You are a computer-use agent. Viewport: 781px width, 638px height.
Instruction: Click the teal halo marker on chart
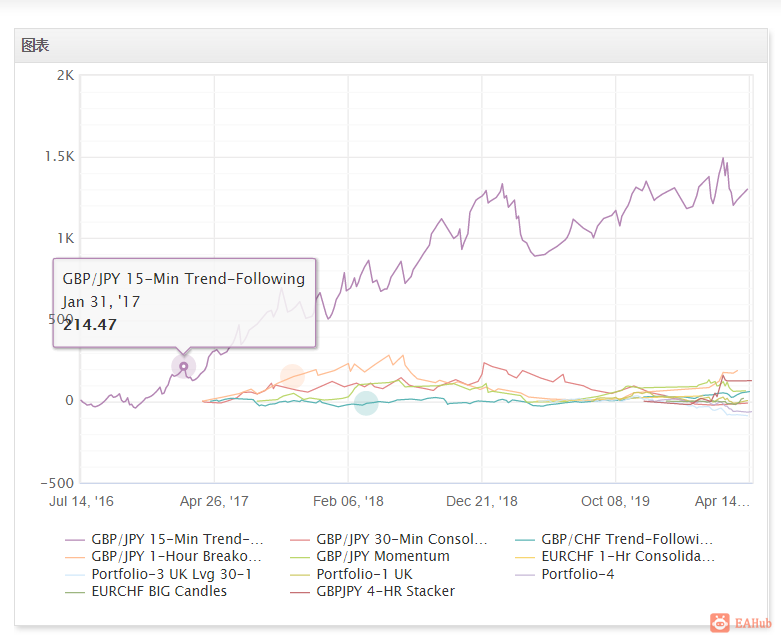pyautogui.click(x=366, y=403)
